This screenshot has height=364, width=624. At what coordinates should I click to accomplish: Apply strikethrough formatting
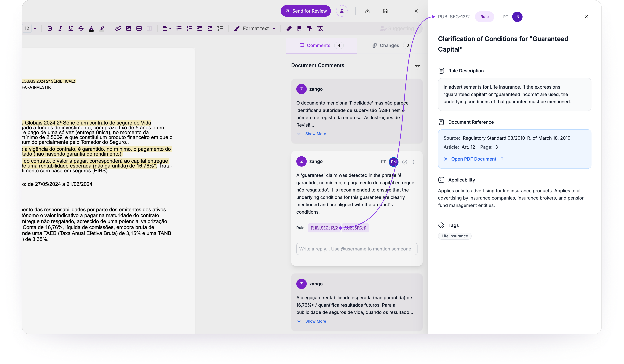coord(81,28)
